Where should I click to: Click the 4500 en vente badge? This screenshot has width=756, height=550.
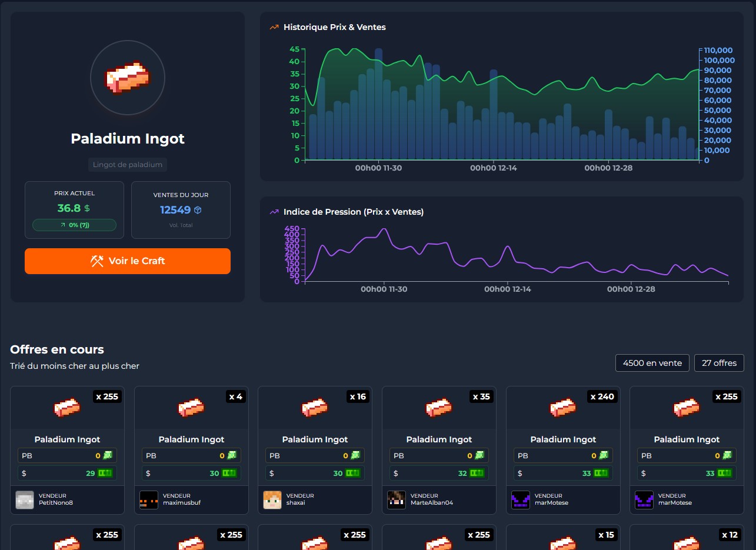coord(652,363)
